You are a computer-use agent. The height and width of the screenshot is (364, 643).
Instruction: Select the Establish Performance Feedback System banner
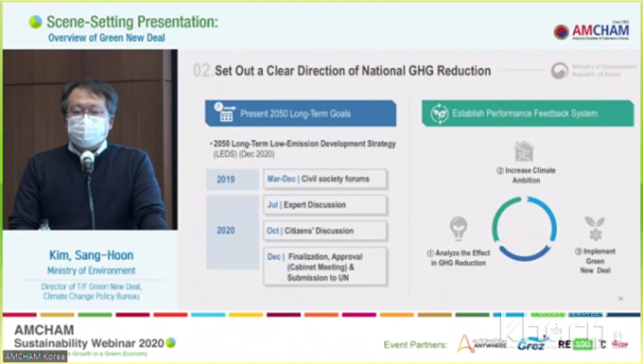click(x=528, y=113)
